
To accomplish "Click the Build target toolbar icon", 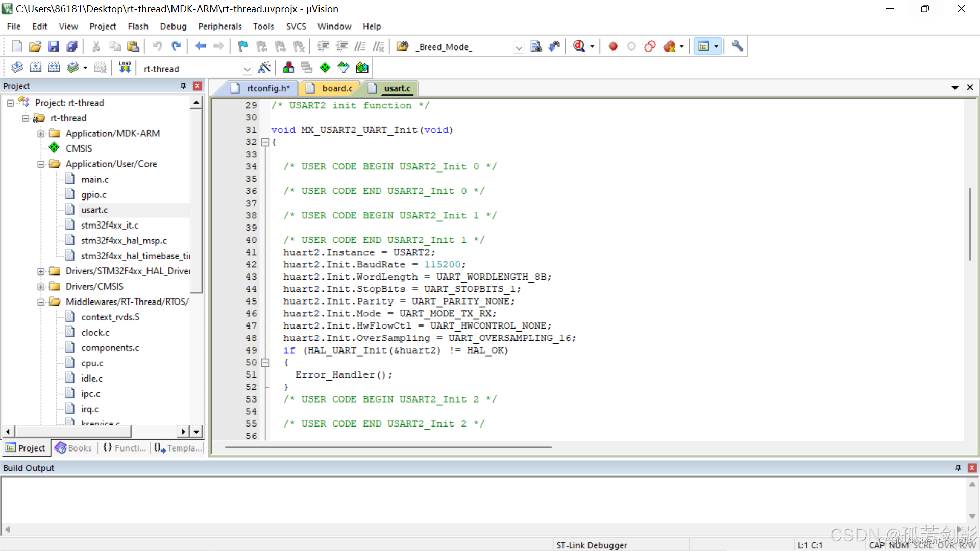I will point(35,67).
